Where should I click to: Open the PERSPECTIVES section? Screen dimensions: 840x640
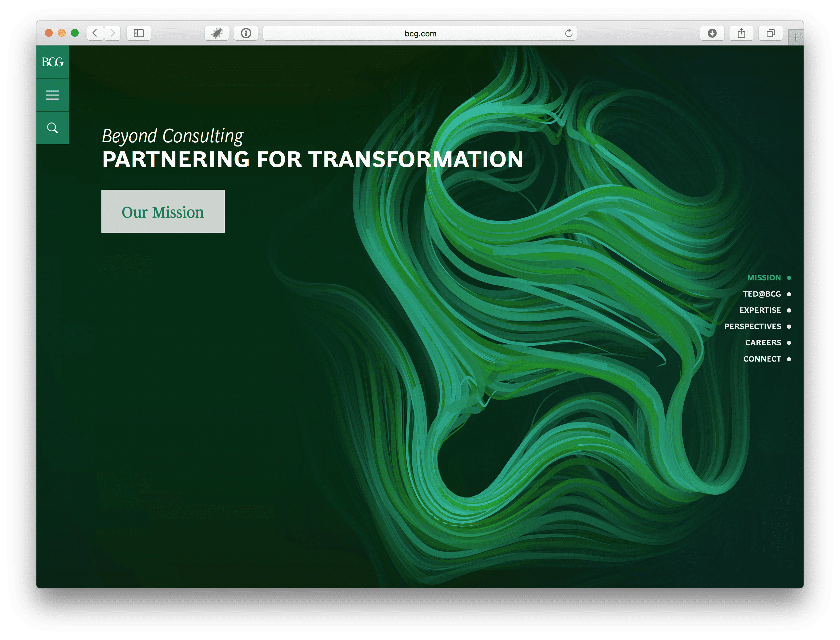[x=753, y=326]
